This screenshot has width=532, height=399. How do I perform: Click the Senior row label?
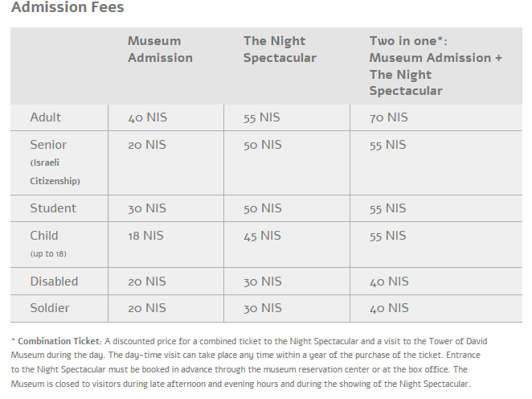(x=48, y=145)
